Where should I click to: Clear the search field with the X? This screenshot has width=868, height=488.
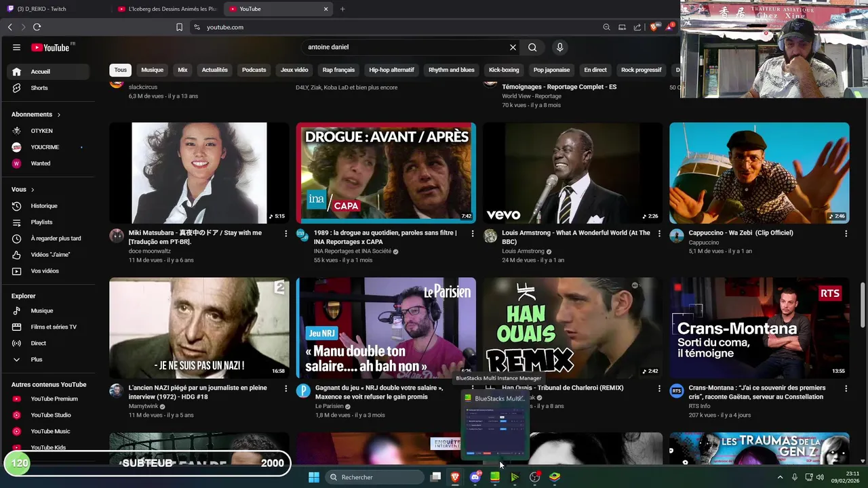point(513,47)
